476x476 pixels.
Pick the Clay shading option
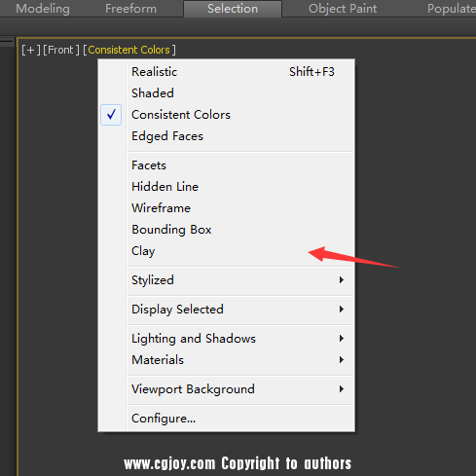click(x=240, y=251)
